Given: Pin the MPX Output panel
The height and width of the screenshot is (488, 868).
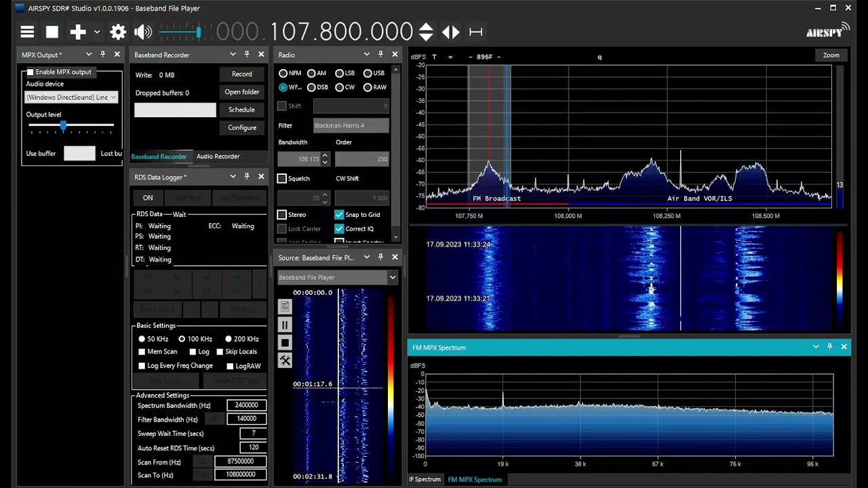Looking at the screenshot, I should (103, 55).
